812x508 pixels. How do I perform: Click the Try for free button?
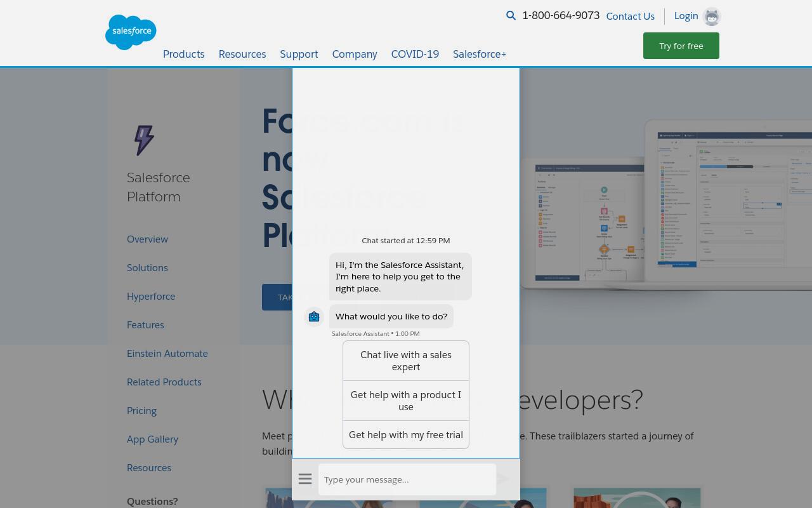coord(681,46)
